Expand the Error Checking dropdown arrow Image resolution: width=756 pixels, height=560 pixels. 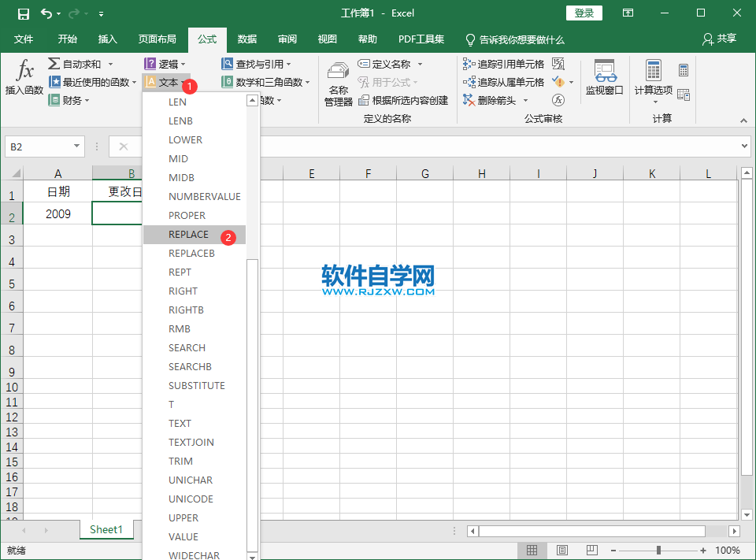pos(572,83)
